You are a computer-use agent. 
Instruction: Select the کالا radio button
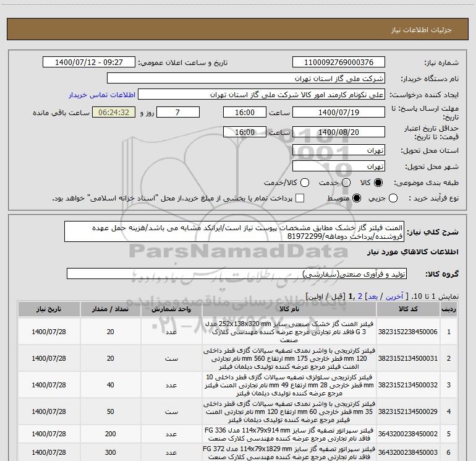coord(378,183)
